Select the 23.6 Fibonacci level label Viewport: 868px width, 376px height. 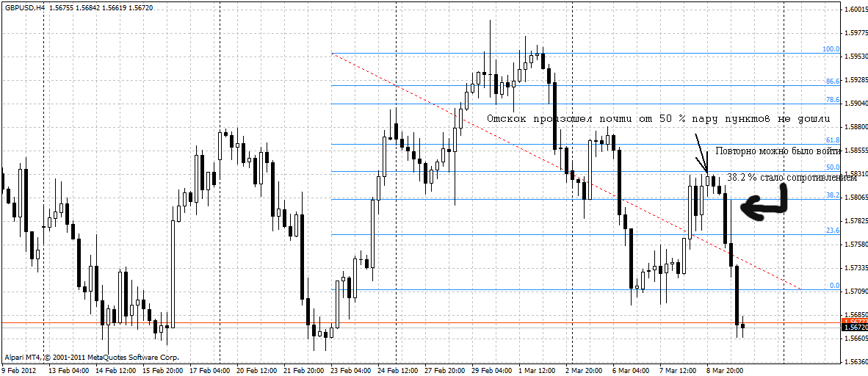(x=833, y=231)
